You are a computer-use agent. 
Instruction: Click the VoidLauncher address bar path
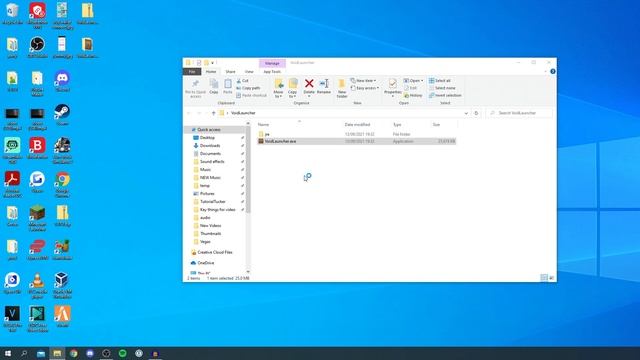coord(243,113)
